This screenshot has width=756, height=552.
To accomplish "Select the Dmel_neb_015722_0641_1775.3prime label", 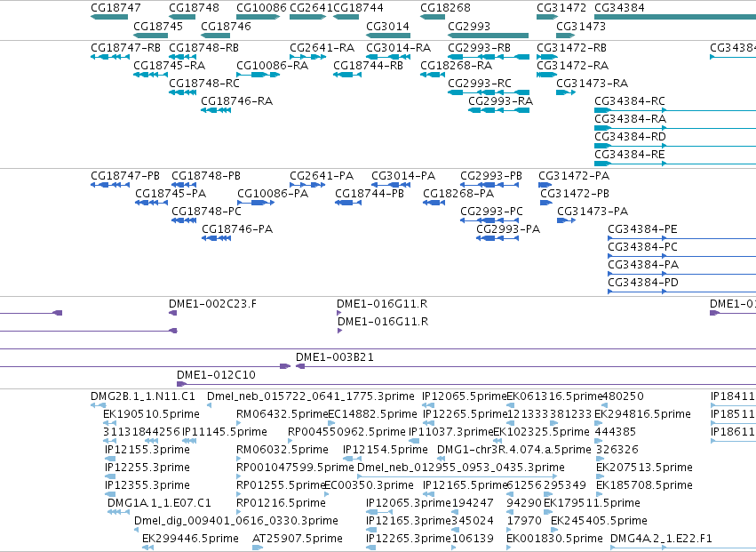I will [311, 396].
